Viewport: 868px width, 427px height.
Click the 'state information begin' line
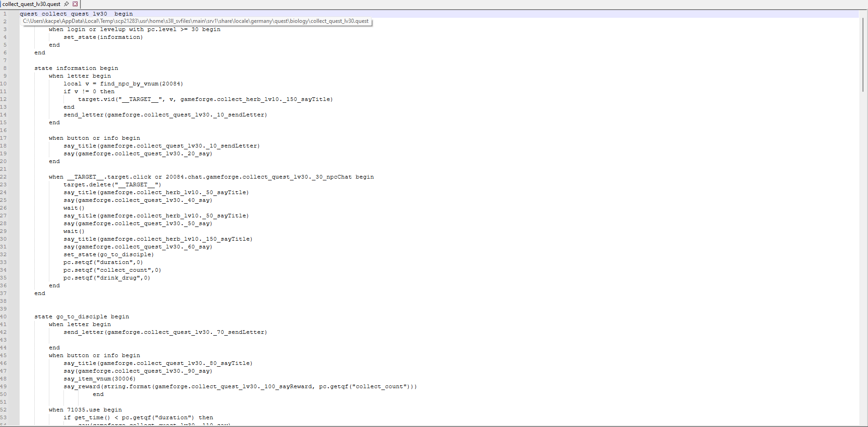76,69
